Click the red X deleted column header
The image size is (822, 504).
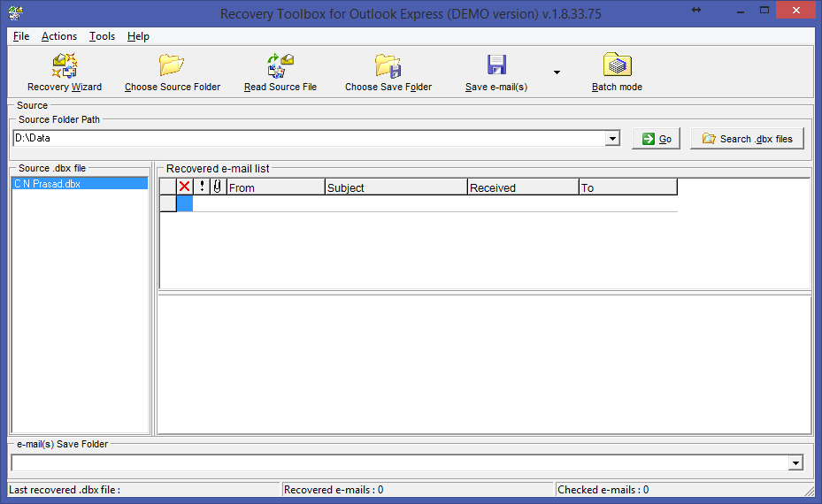[x=185, y=187]
